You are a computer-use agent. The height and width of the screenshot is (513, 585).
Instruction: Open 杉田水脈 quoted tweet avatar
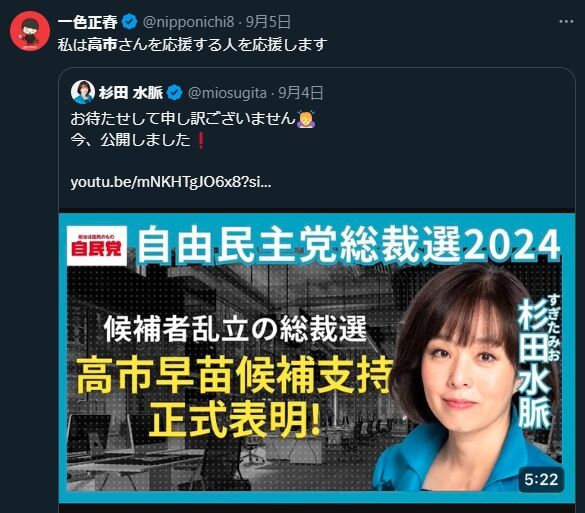click(x=83, y=92)
